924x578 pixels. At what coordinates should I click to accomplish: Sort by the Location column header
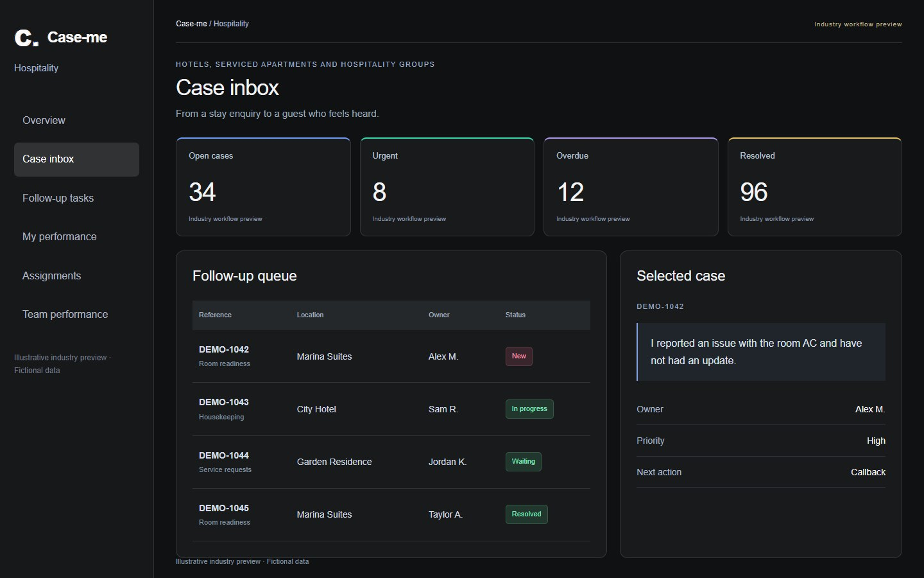pos(310,315)
